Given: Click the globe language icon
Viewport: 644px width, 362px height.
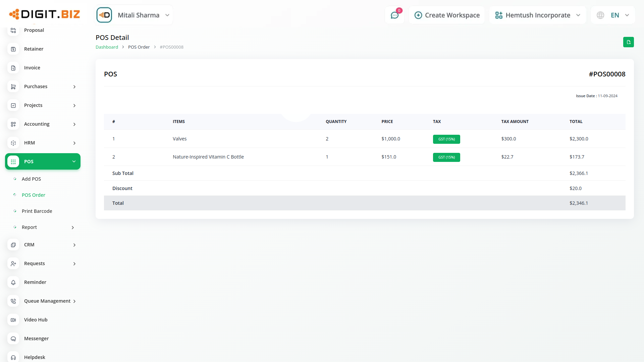Looking at the screenshot, I should pos(600,15).
